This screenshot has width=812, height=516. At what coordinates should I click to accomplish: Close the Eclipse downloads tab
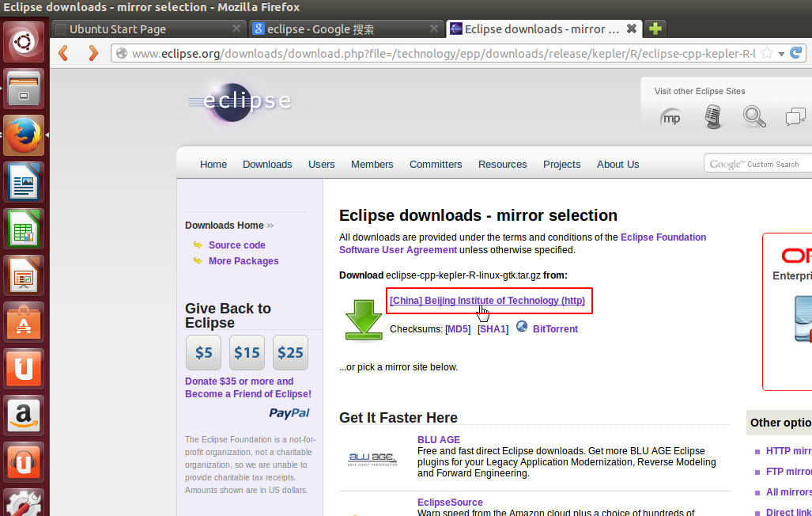pyautogui.click(x=632, y=28)
